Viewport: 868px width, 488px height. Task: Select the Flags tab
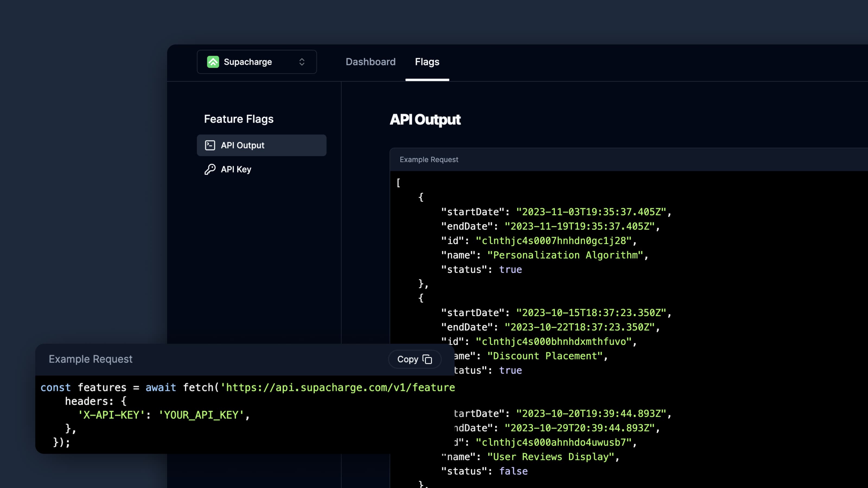tap(427, 62)
